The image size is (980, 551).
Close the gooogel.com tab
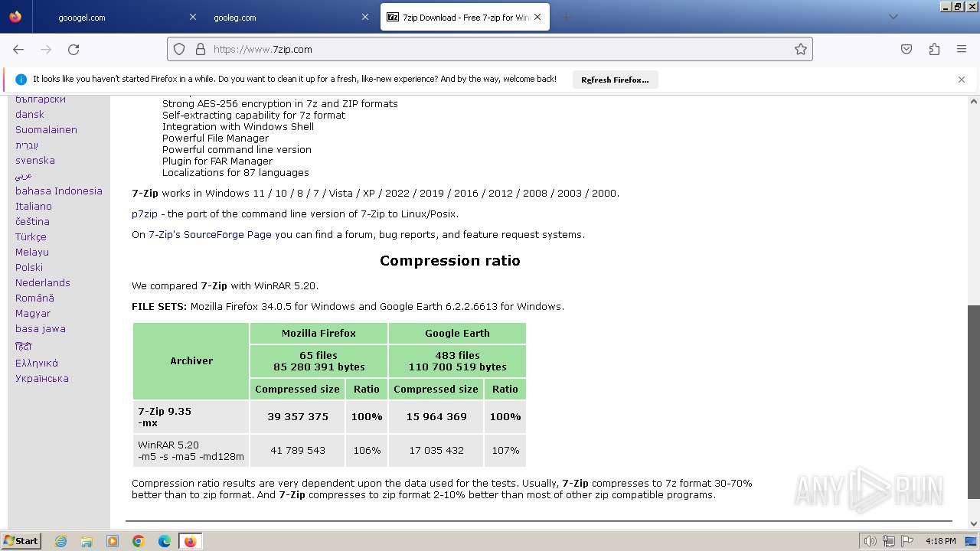pos(193,17)
